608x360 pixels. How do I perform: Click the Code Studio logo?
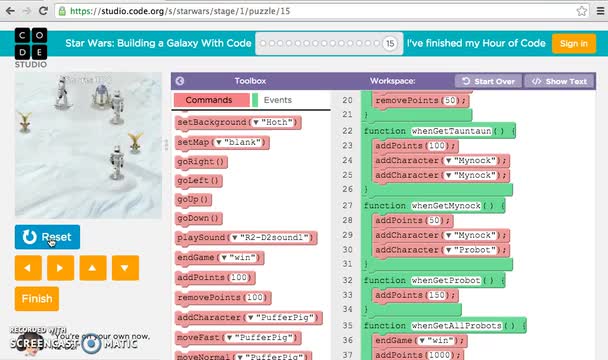[x=31, y=48]
